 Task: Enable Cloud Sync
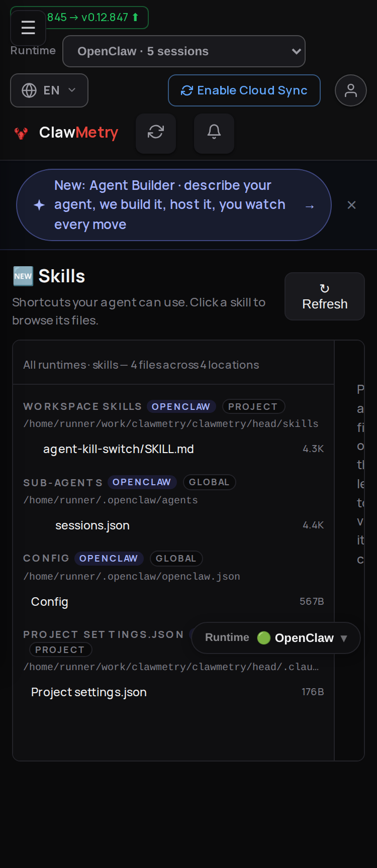click(x=244, y=90)
